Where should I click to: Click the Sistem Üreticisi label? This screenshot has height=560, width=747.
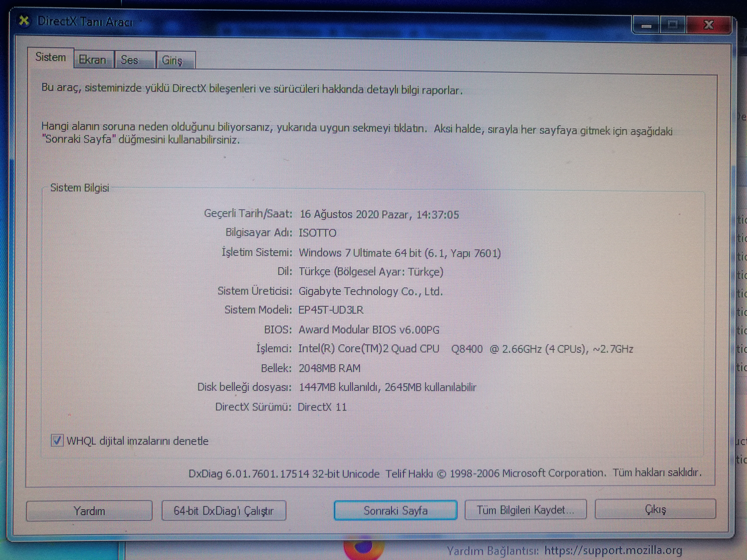coord(255,291)
